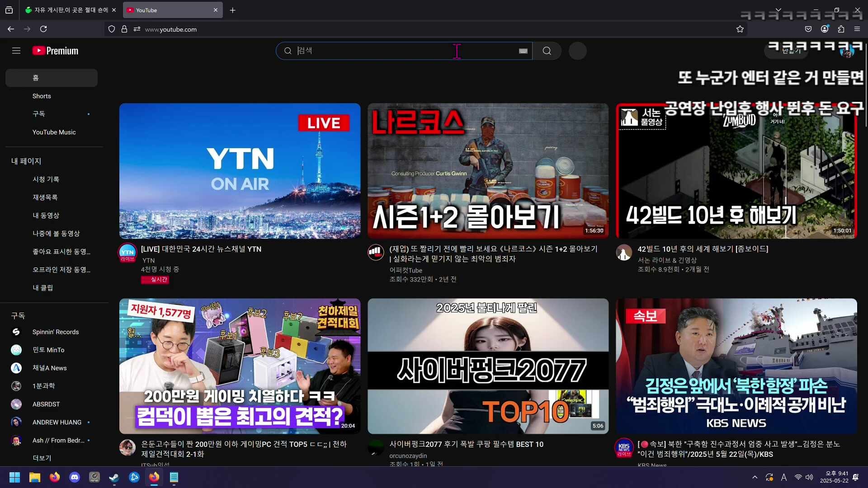Open volume control in system tray
The height and width of the screenshot is (488, 868).
coord(809,477)
